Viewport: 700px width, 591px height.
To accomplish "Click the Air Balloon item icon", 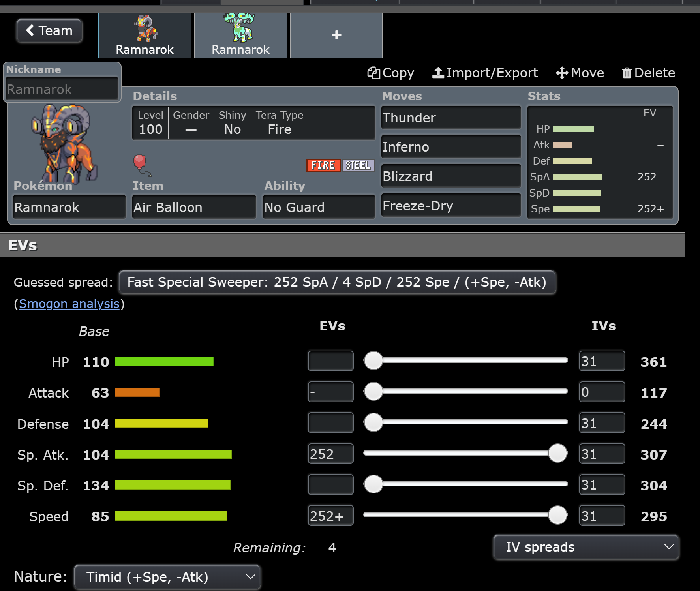I will point(141,165).
